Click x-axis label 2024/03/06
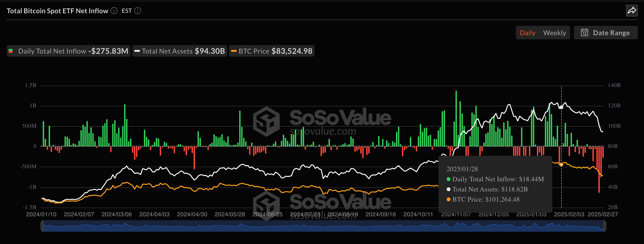Screen dimensions: 644x244 point(116,214)
